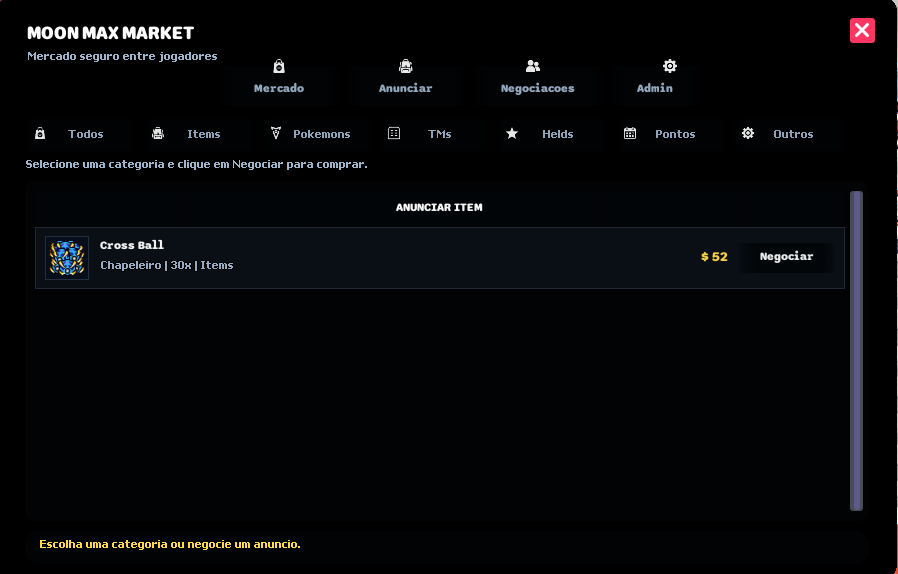Image resolution: width=898 pixels, height=574 pixels.
Task: Click the MOON MAX MARKET title
Action: 111,33
